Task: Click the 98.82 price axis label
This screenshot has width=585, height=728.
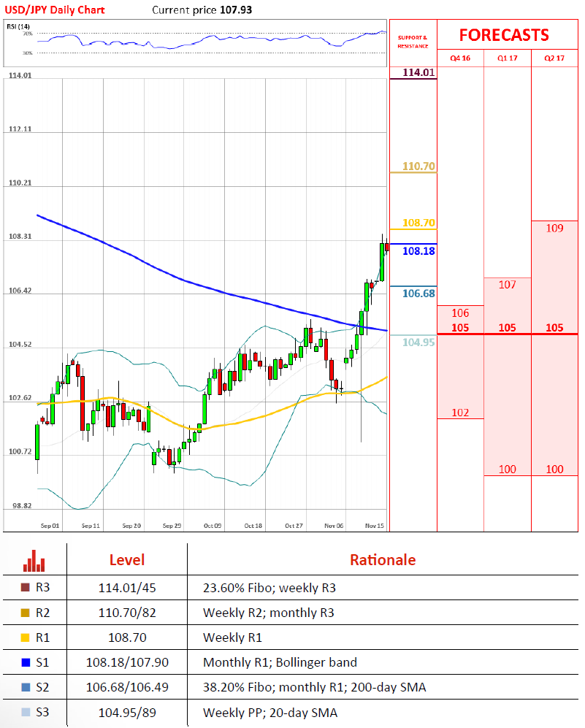Action: pyautogui.click(x=22, y=505)
